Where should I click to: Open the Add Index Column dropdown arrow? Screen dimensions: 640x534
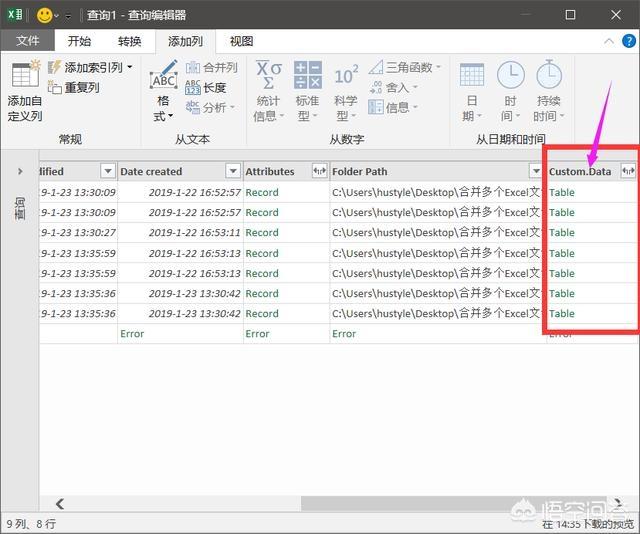click(130, 67)
